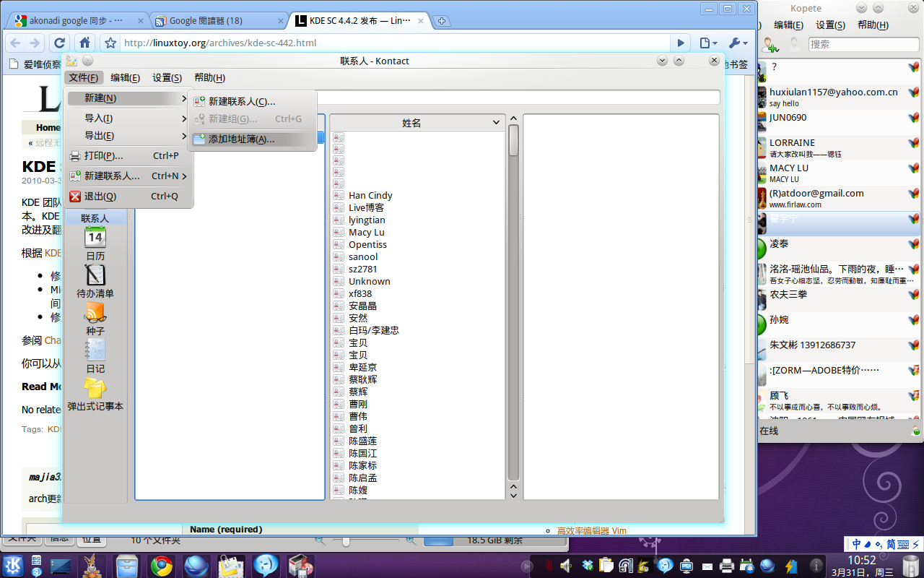Click the speaker volume icon in system tray

566,566
